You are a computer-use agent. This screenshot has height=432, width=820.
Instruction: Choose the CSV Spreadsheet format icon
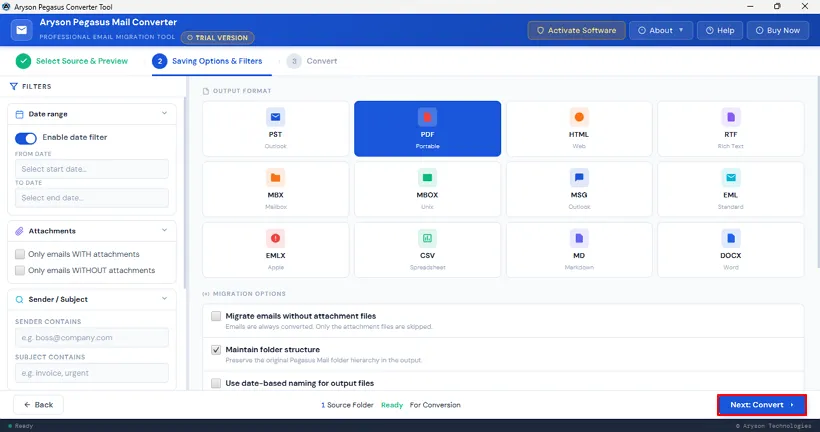click(427, 238)
